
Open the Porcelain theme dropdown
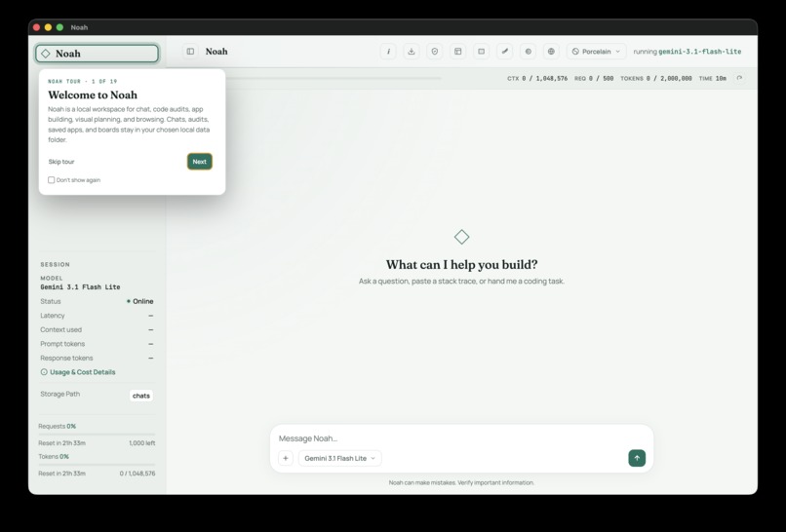point(596,51)
